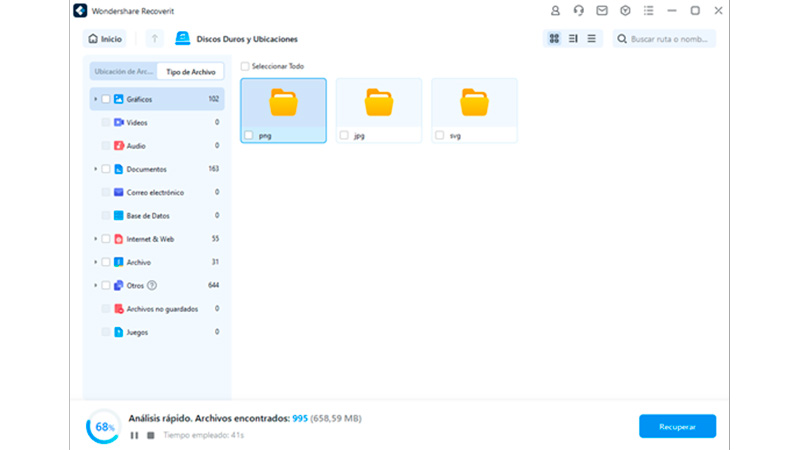Expand the Gráficos tree node

point(95,99)
